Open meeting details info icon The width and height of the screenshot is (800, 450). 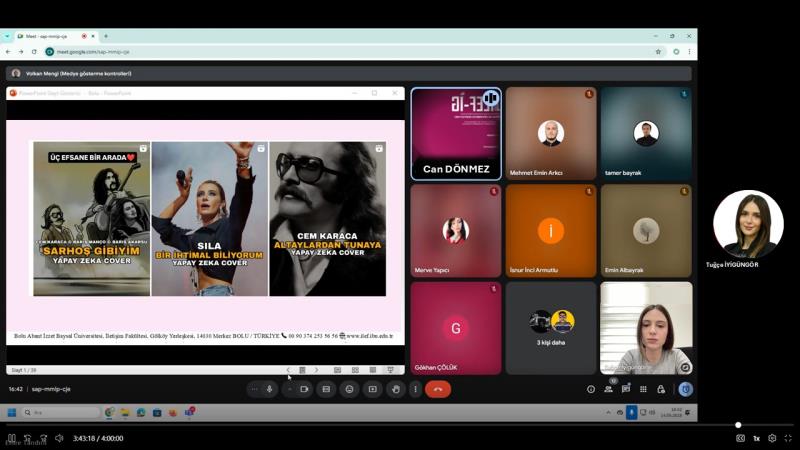coord(591,389)
